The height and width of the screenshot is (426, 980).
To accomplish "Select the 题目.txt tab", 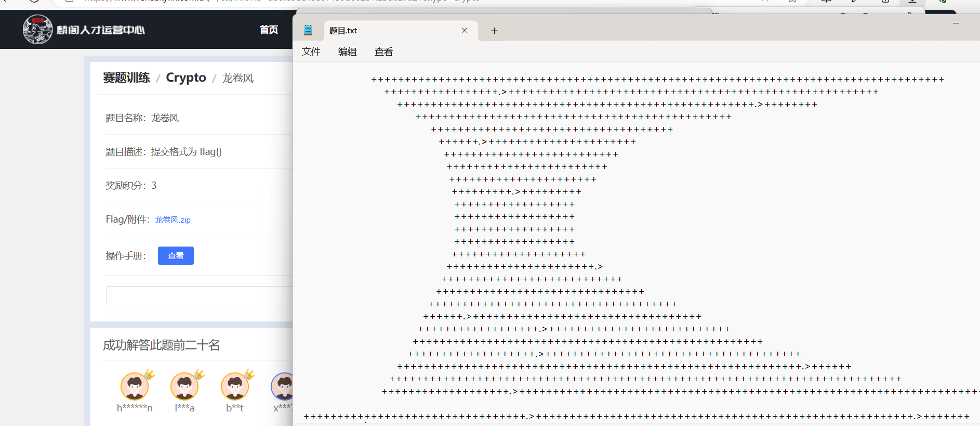I will (400, 31).
